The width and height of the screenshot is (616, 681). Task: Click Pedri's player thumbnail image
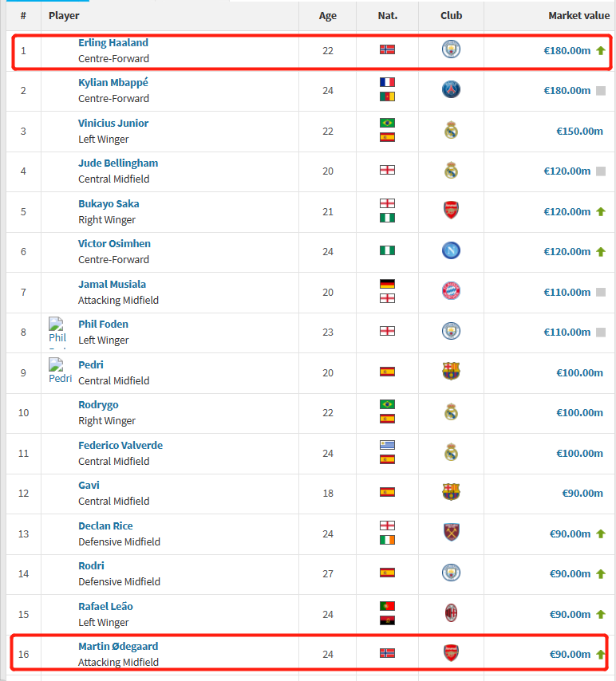[x=60, y=371]
